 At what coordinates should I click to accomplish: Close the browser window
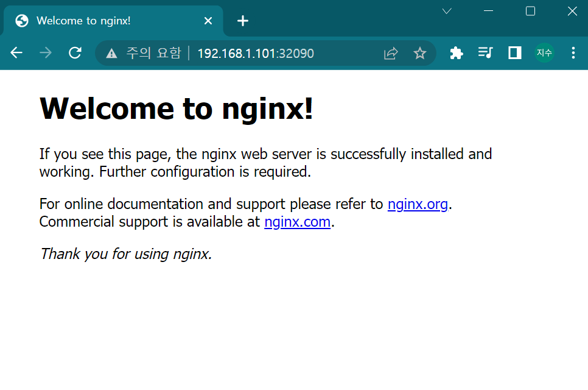572,11
